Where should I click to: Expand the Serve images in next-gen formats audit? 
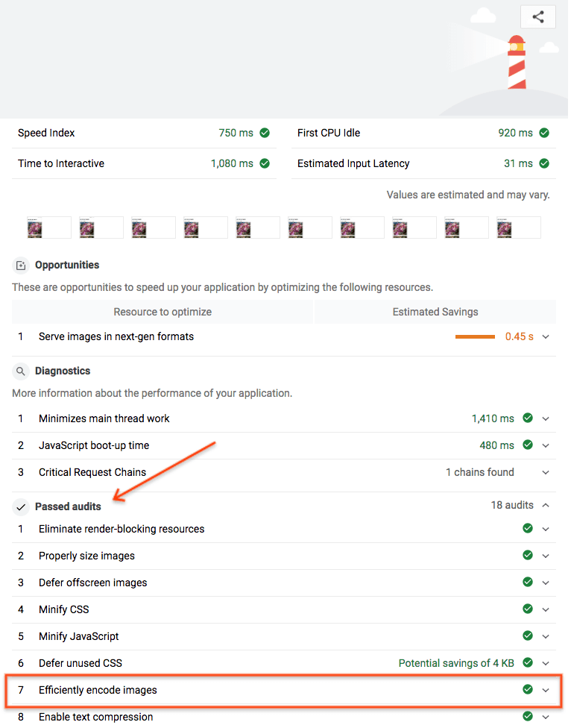pyautogui.click(x=545, y=336)
